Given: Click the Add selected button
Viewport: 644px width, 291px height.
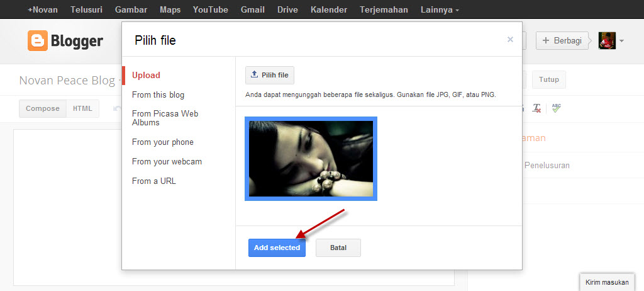Looking at the screenshot, I should tap(277, 248).
